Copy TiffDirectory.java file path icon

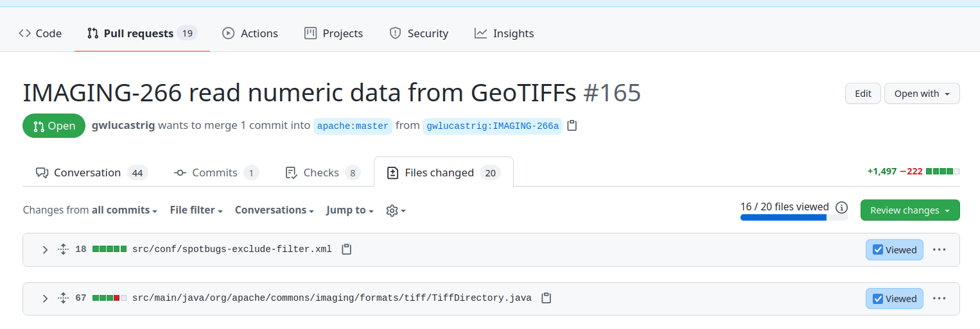click(547, 298)
